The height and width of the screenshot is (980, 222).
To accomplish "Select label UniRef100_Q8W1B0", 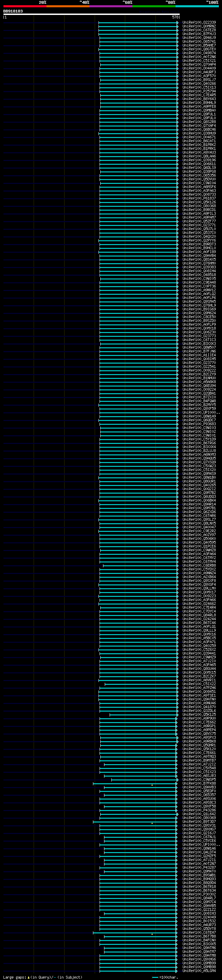I will (x=199, y=477).
